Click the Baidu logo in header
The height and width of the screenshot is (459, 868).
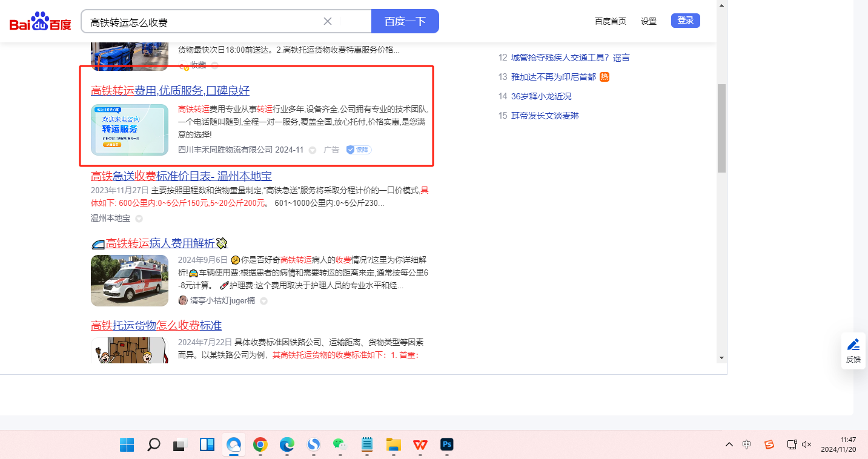(40, 22)
